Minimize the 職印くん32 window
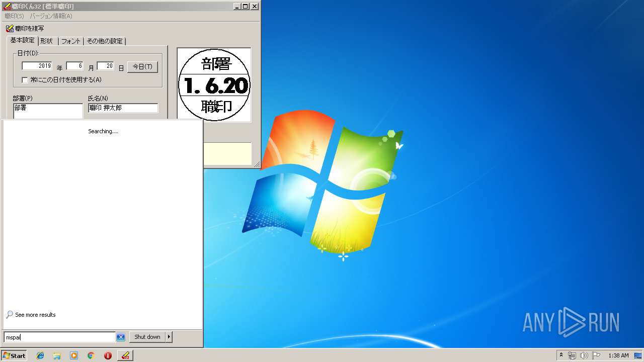The height and width of the screenshot is (362, 644). 237,7
